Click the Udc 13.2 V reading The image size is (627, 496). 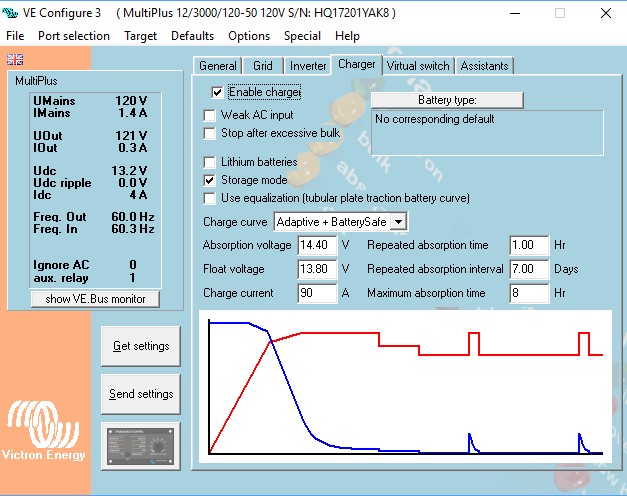point(90,171)
